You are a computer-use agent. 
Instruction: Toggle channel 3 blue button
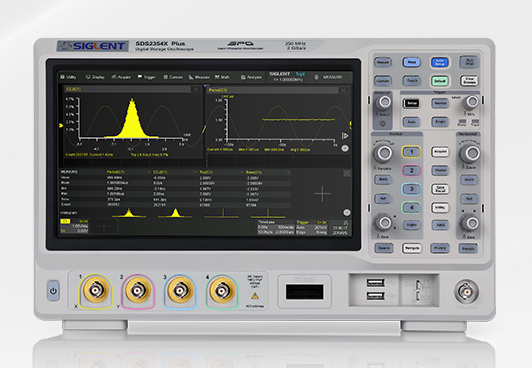click(x=411, y=189)
